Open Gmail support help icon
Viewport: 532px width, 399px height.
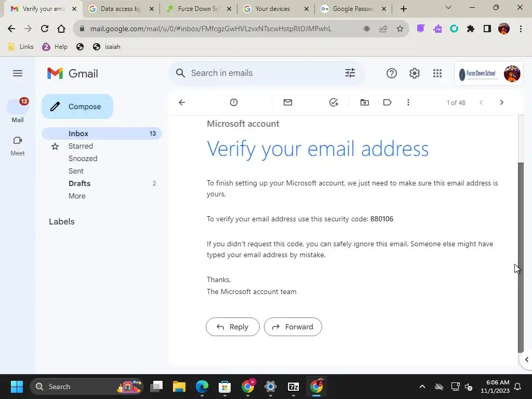point(392,73)
